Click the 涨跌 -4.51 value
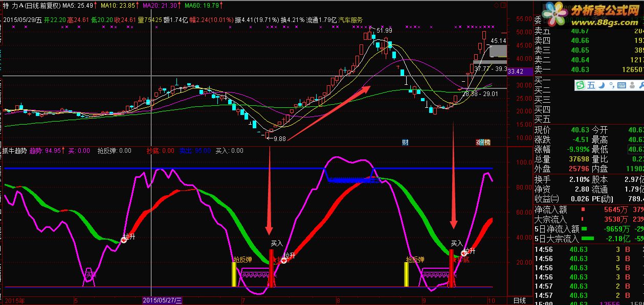The width and height of the screenshot is (644, 305). pyautogui.click(x=581, y=139)
